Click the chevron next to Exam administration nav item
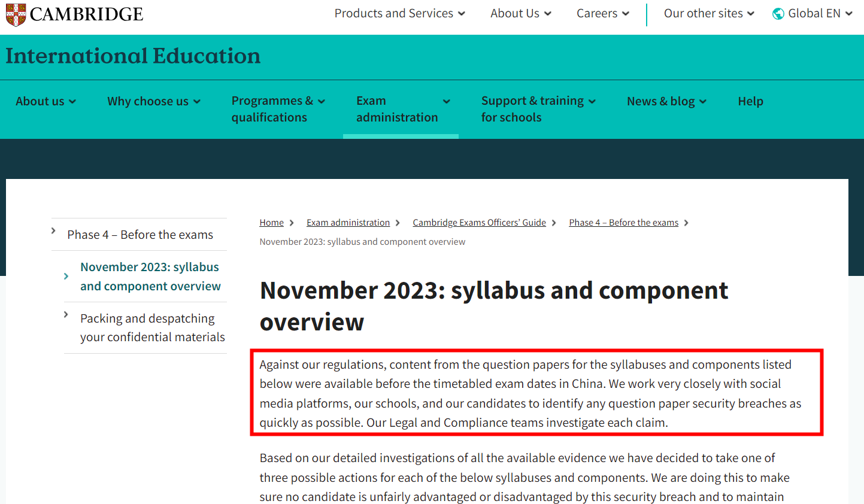Viewport: 864px width, 504px height. (x=446, y=101)
